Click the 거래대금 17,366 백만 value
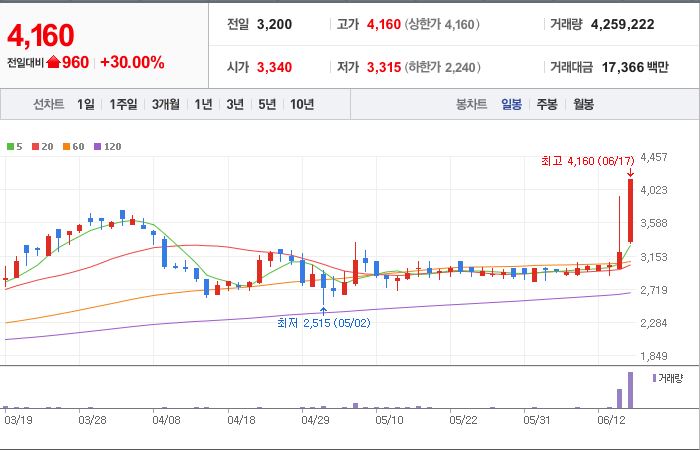 pyautogui.click(x=635, y=67)
